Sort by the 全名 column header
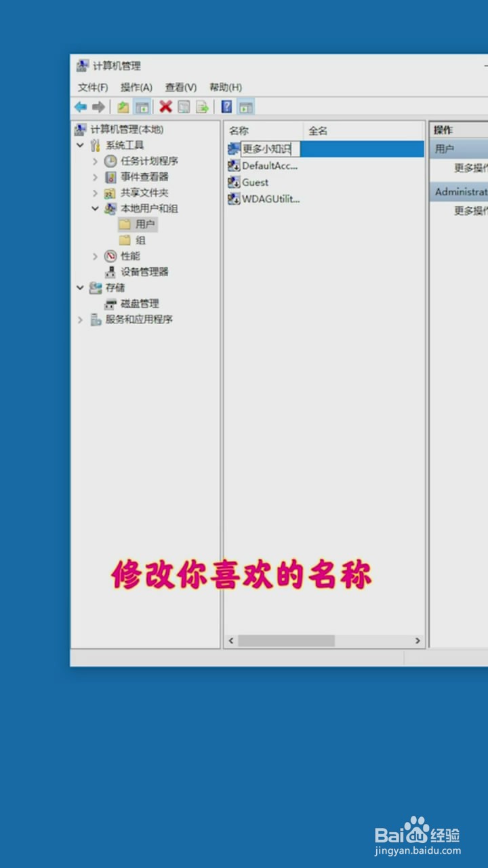488x868 pixels. 364,131
